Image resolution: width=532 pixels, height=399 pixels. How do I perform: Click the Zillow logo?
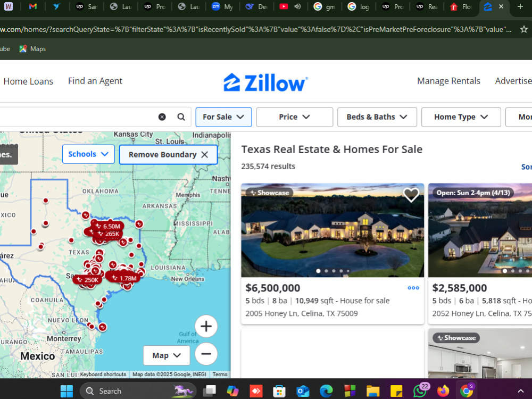point(265,82)
